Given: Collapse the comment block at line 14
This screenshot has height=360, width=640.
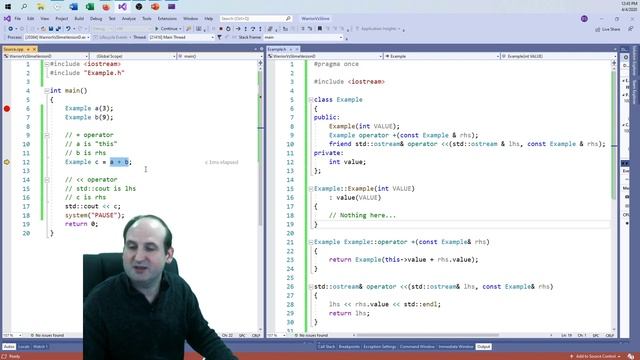Looking at the screenshot, I should click(x=47, y=180).
